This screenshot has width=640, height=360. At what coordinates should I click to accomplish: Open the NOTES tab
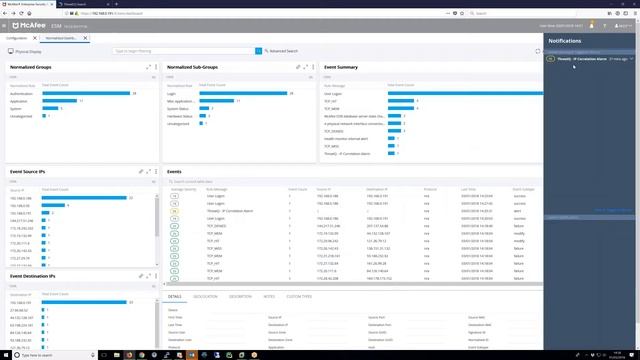point(269,297)
